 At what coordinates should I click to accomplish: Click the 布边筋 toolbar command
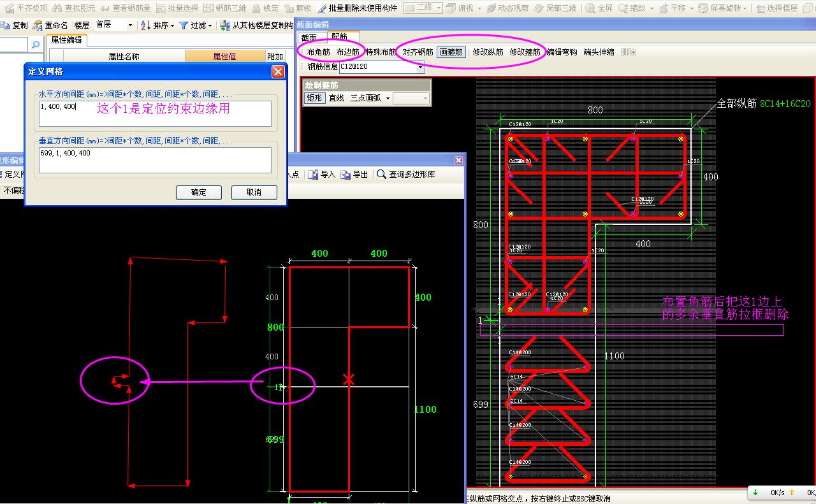348,52
